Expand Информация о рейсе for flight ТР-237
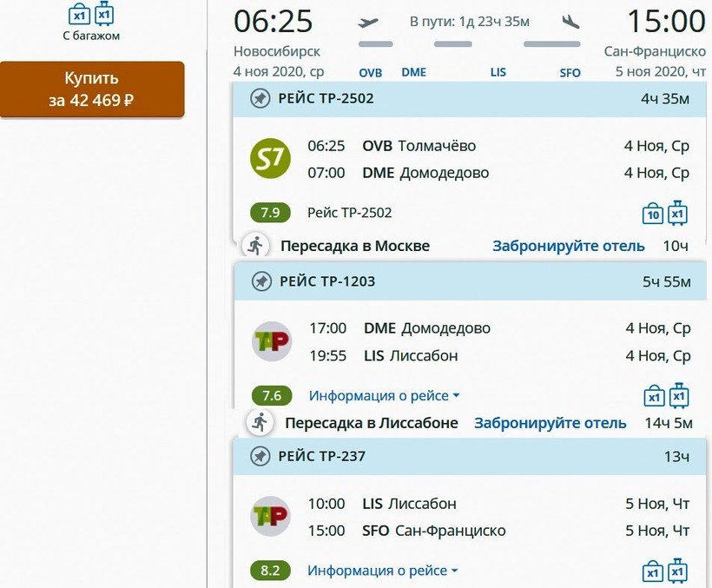The image size is (712, 588). click(x=383, y=571)
